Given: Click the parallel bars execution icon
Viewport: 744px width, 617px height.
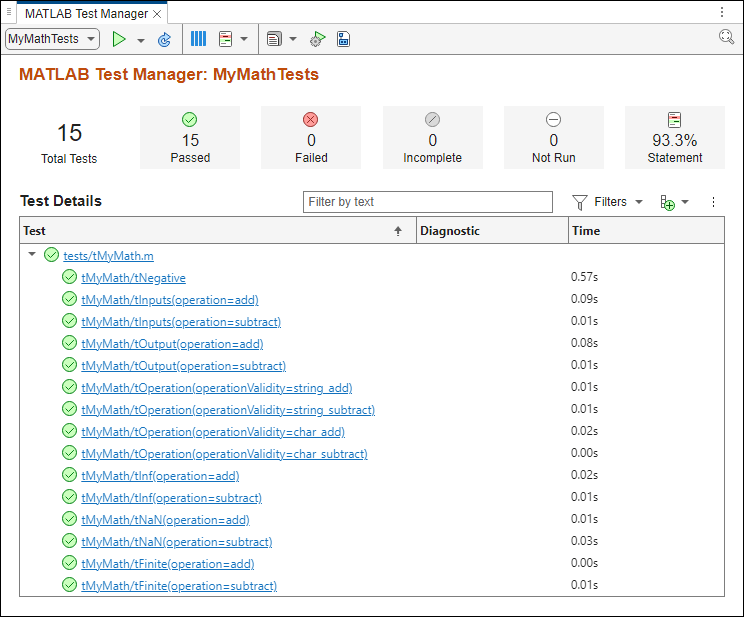Looking at the screenshot, I should point(198,39).
